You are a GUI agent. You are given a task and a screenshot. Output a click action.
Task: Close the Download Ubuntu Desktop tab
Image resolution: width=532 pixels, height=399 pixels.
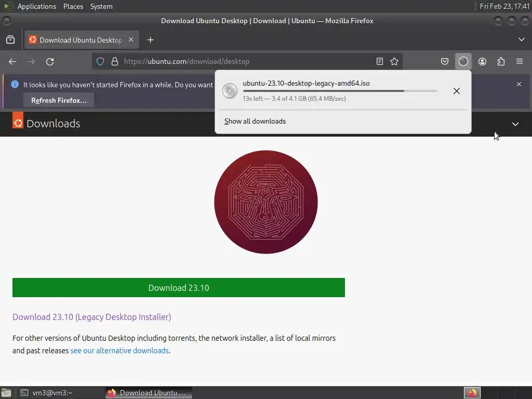(x=131, y=39)
